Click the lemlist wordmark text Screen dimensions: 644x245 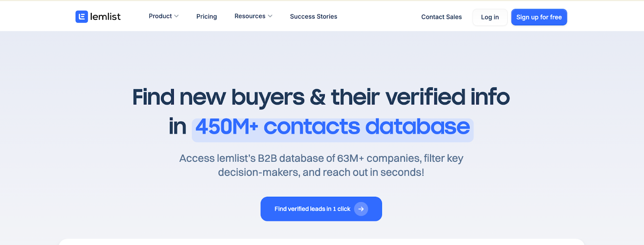coord(105,16)
